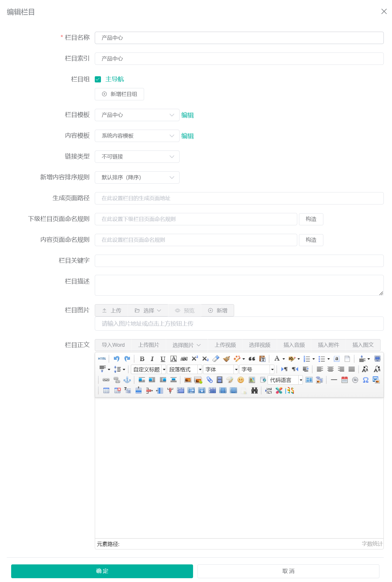Apply superscript formatting
This screenshot has height=582, width=392.
pos(195,359)
